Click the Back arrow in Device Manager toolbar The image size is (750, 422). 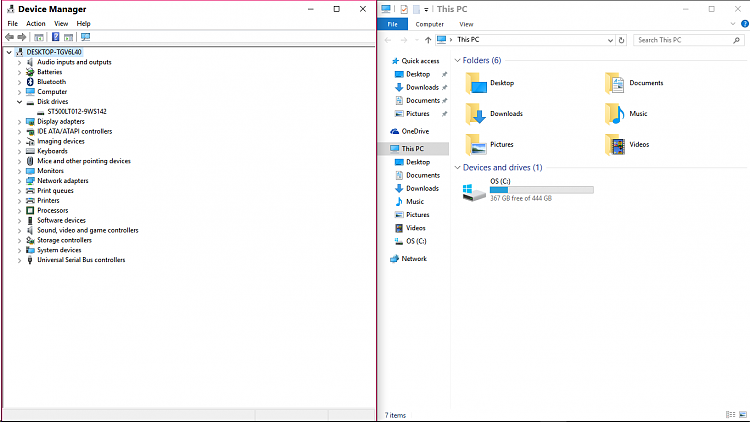tap(9, 37)
